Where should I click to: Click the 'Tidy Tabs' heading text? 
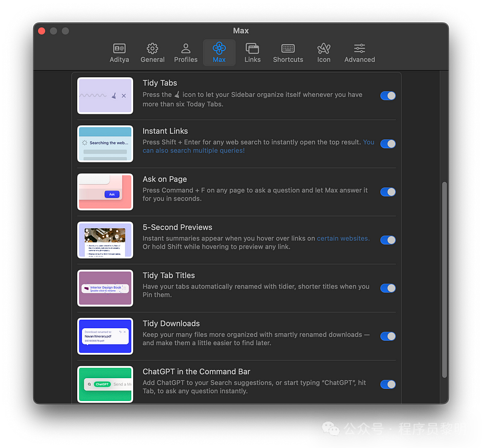coord(160,83)
